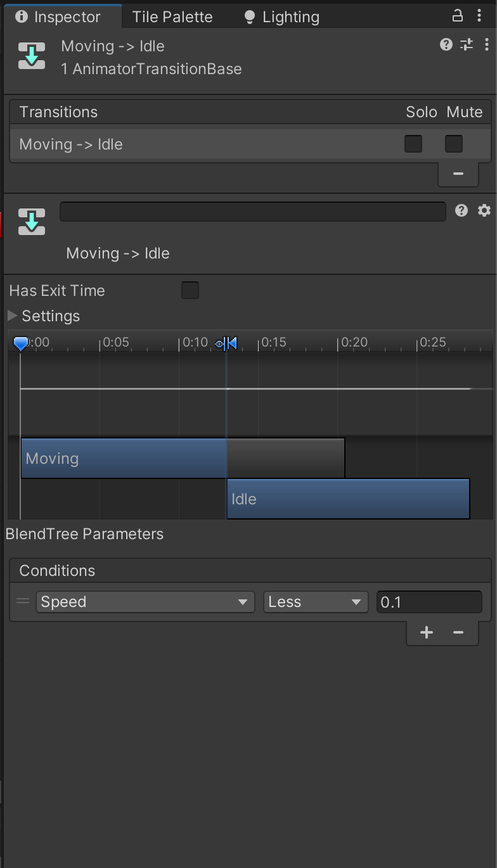Open the Speed condition parameter dropdown
Image resolution: width=497 pixels, height=868 pixels.
145,602
